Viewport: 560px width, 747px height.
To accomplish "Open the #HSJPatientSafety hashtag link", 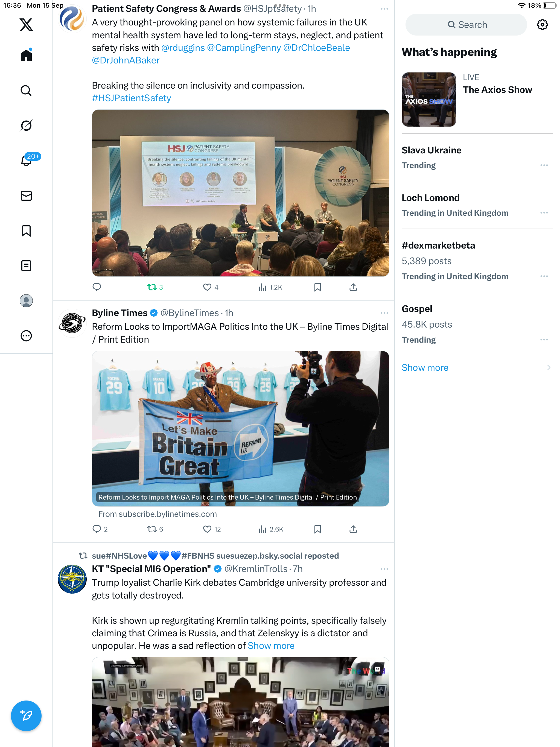I will [132, 98].
